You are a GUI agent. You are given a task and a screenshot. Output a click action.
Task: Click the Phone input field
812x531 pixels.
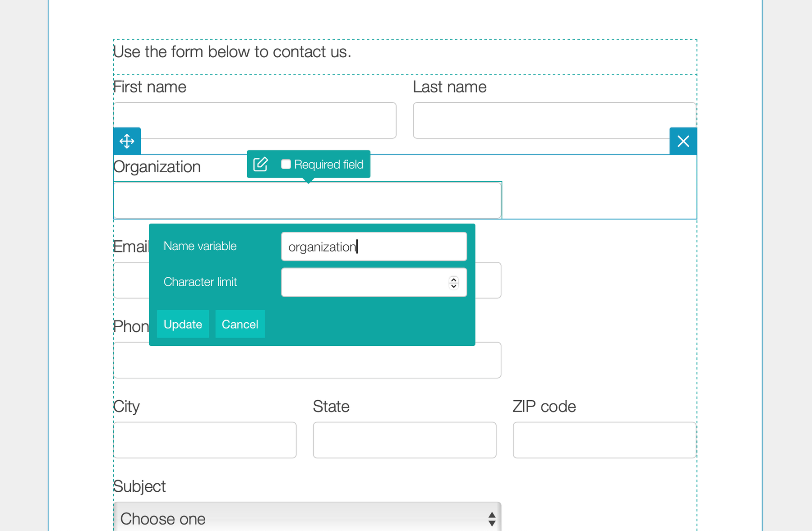tap(307, 360)
